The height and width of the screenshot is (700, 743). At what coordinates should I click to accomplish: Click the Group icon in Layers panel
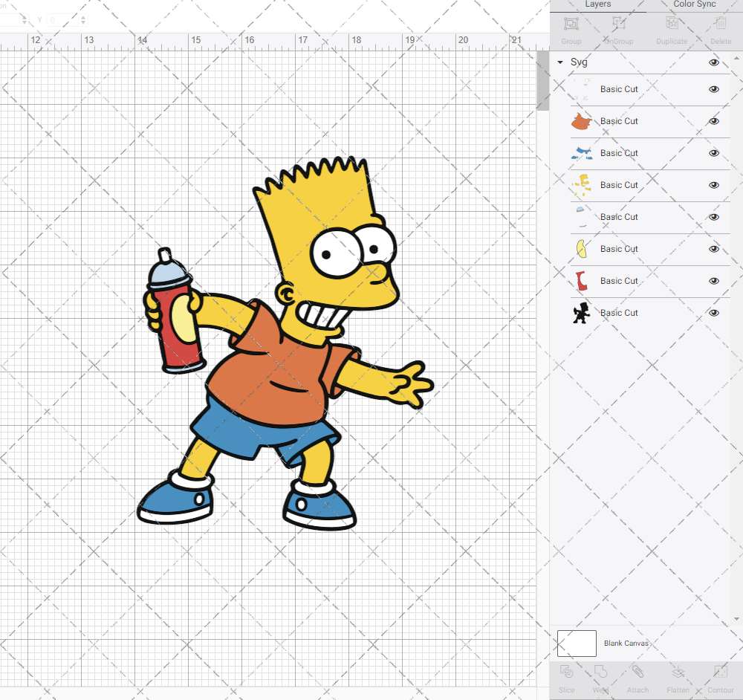[571, 24]
